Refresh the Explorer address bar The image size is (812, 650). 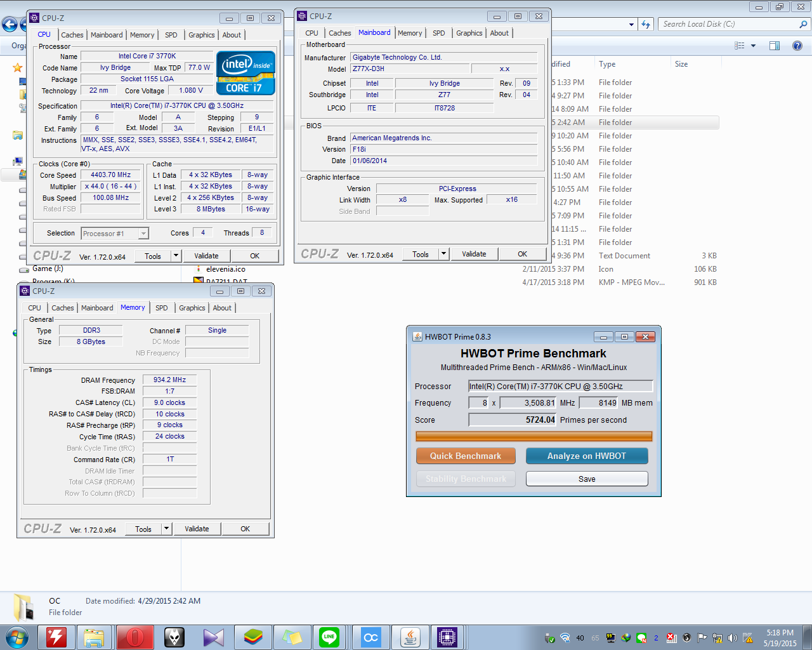[x=646, y=24]
